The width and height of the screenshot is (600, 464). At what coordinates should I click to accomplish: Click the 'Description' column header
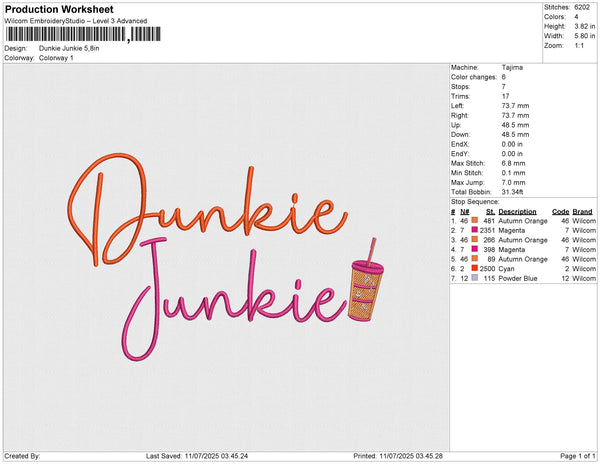point(517,212)
